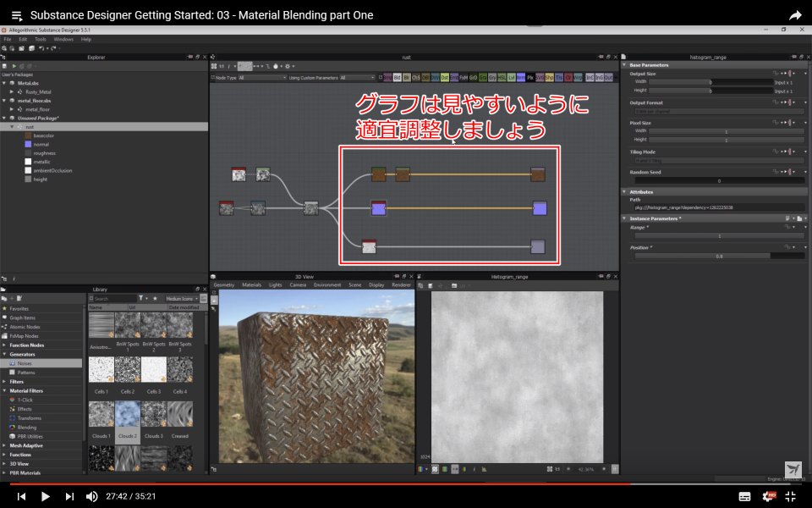Select the blue normal output node
The image size is (812, 508).
pyautogui.click(x=540, y=208)
